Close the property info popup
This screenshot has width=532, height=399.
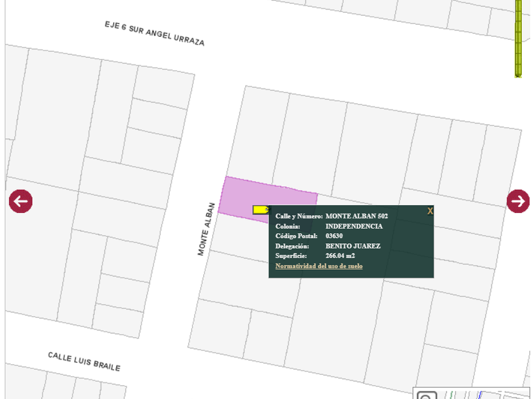[430, 211]
